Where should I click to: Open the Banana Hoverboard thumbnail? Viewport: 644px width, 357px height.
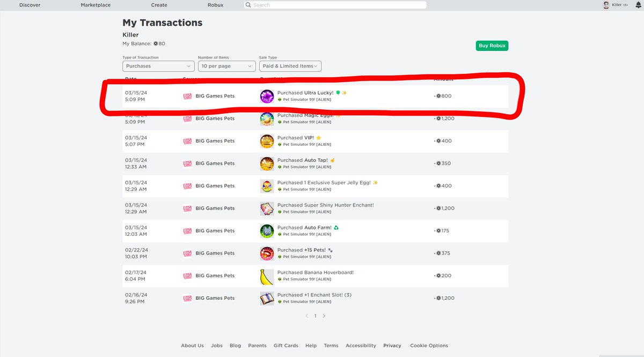tap(267, 276)
